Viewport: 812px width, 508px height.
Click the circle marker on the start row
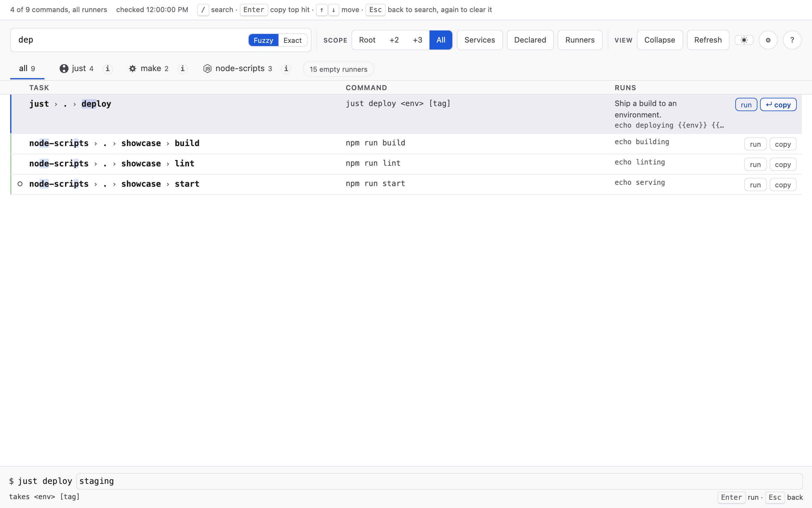(x=20, y=184)
